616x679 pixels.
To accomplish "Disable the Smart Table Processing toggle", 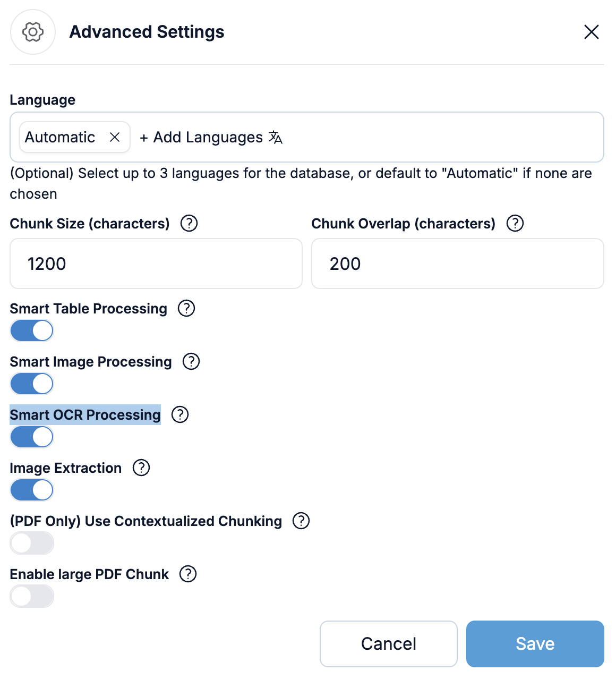I will coord(32,330).
